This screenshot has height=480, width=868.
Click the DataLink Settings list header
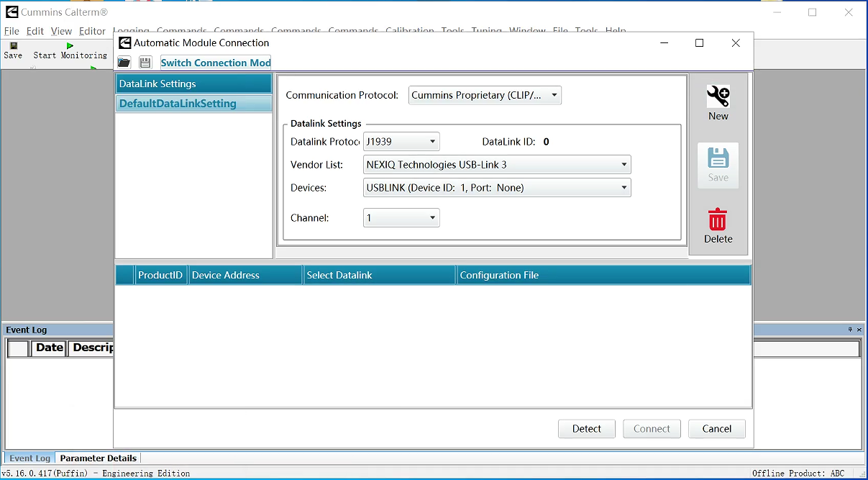[193, 83]
